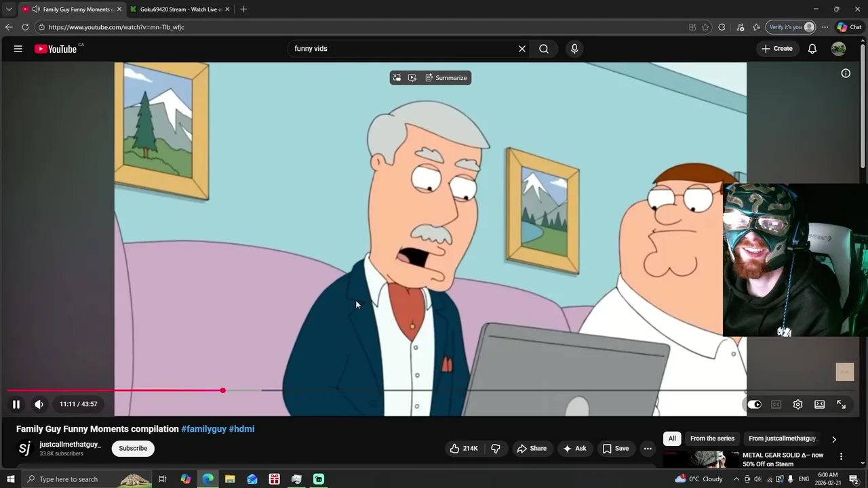Close the Family Guy Funny Moments tab
The width and height of the screenshot is (868, 488).
tap(119, 9)
